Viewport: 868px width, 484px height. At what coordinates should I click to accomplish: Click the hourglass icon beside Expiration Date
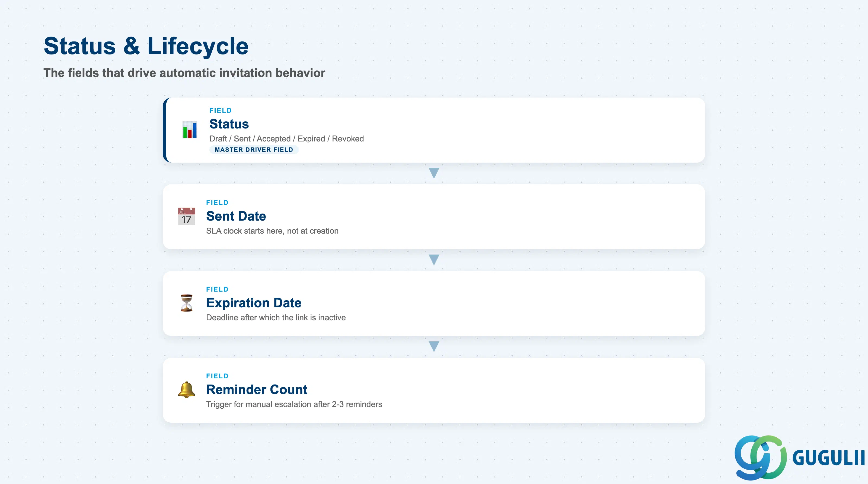point(186,303)
